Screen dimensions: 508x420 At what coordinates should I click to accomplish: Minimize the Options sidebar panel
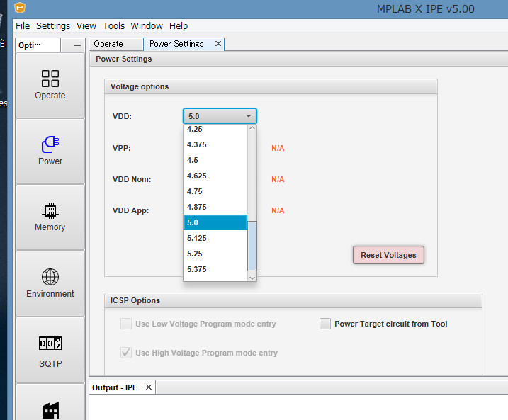click(x=77, y=45)
